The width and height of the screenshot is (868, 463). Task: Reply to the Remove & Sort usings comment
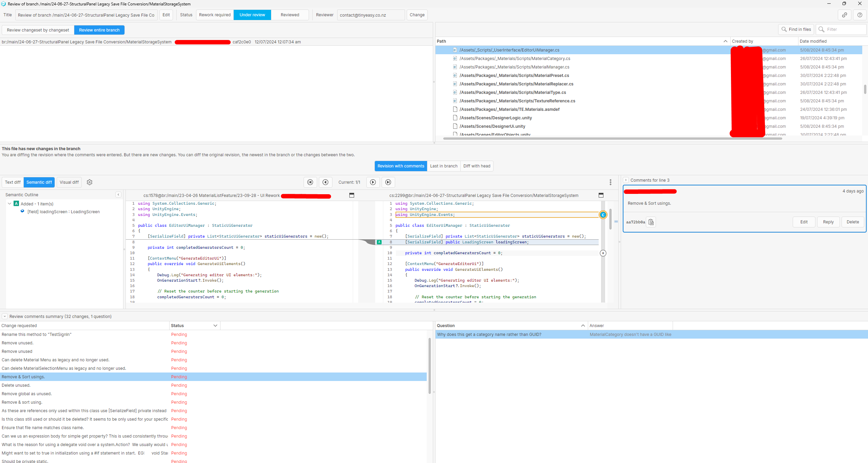(x=828, y=222)
